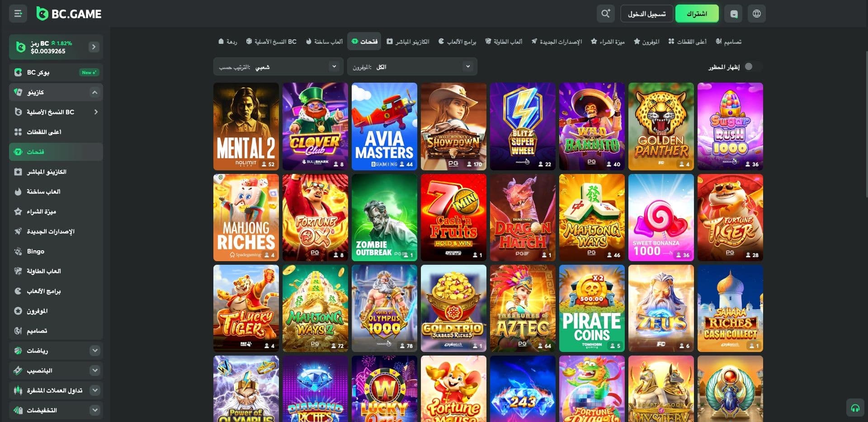Open the providers filter dropdown
Image resolution: width=868 pixels, height=422 pixels.
tap(412, 67)
